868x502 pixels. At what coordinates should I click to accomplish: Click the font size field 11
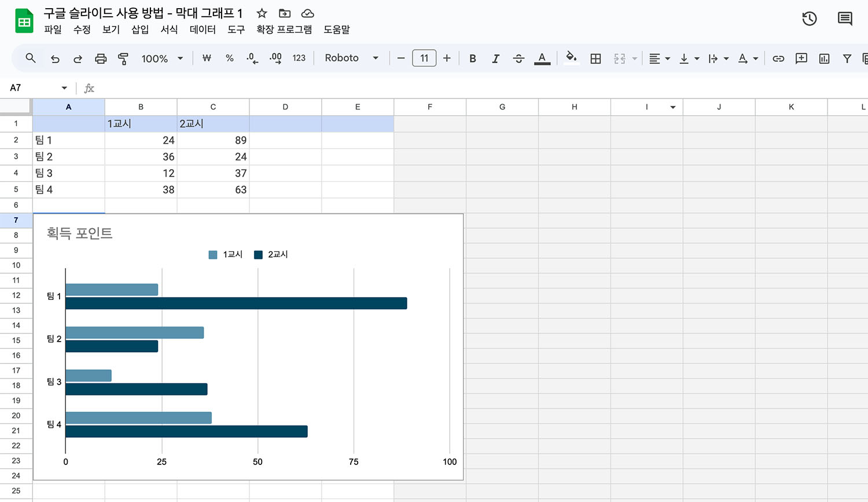(424, 58)
